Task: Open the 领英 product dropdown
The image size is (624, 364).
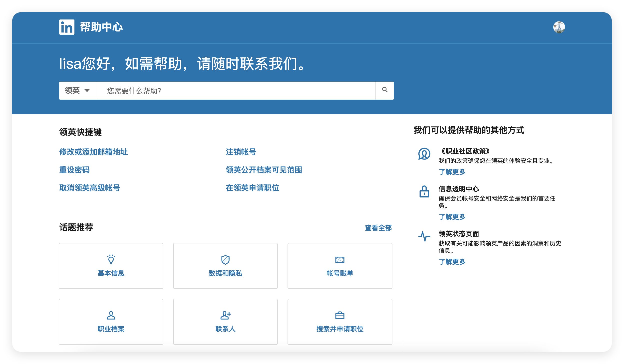Action: [78, 90]
